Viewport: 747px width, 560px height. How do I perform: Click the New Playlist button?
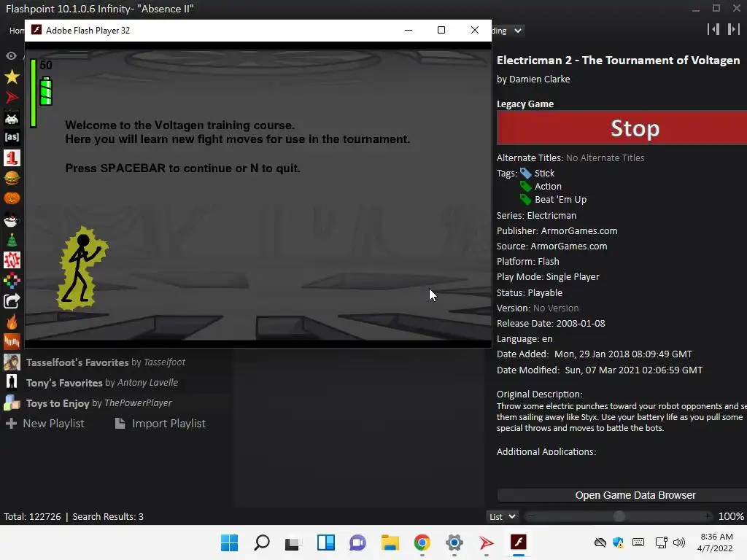44,424
